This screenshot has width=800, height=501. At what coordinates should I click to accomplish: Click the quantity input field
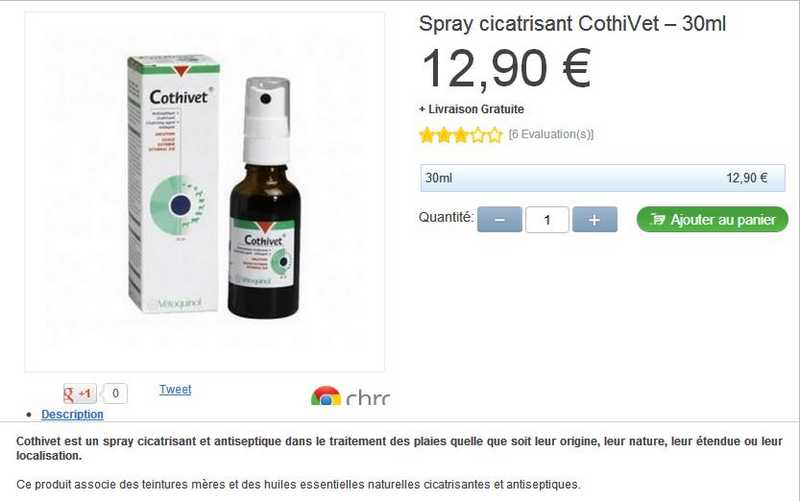(x=547, y=219)
